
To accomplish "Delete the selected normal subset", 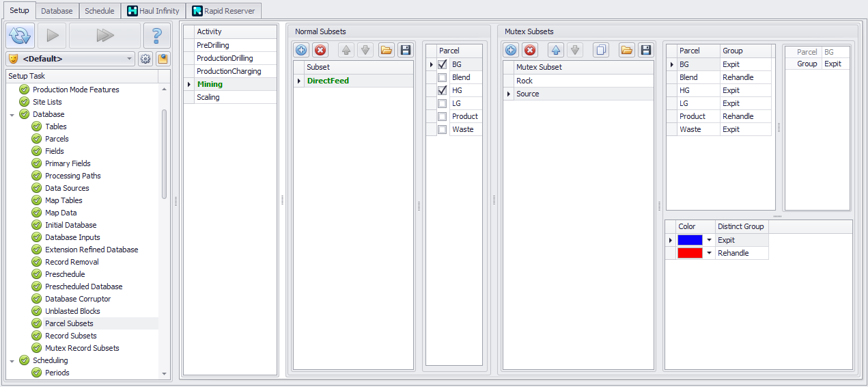I will pyautogui.click(x=320, y=50).
